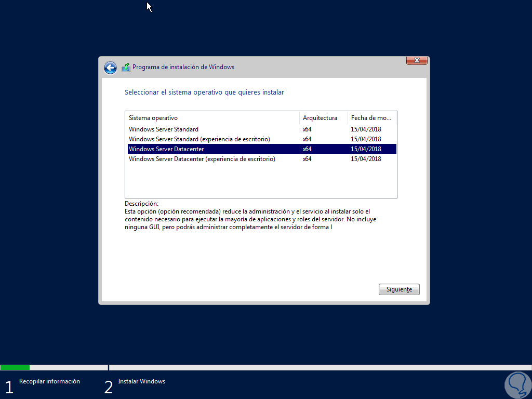The height and width of the screenshot is (399, 532).
Task: Click the Recopilar información step label
Action: pos(49,381)
